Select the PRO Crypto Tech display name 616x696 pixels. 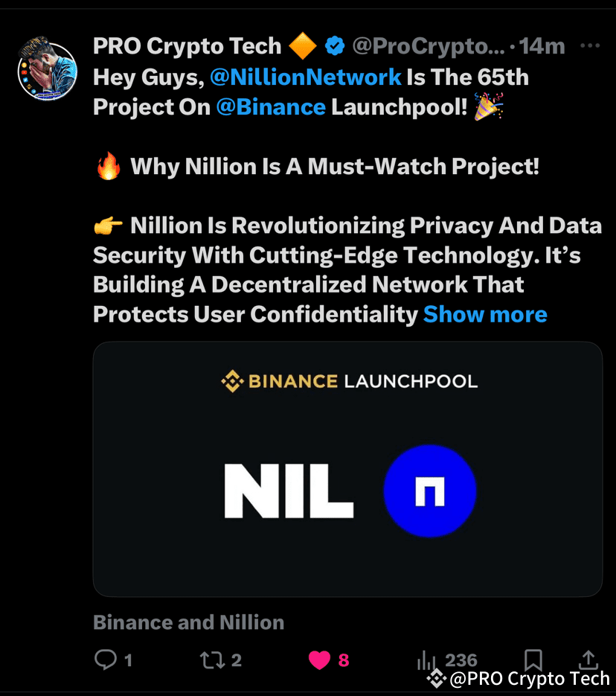point(186,45)
